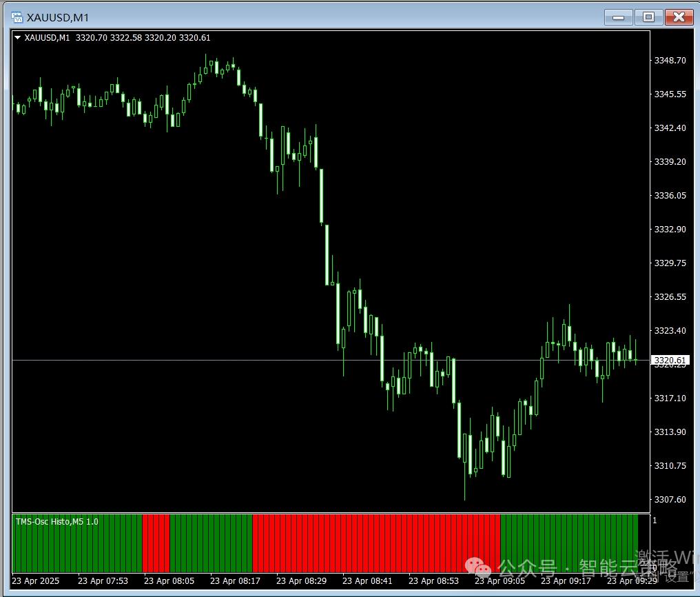Image resolution: width=700 pixels, height=597 pixels.
Task: Click the window title text XAUUSD,M1
Action: [x=58, y=17]
